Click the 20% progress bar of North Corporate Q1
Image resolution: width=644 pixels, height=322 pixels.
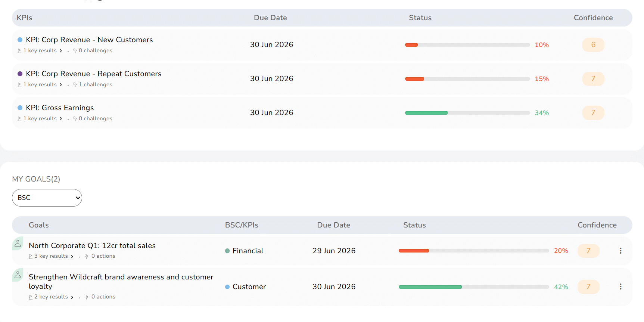[474, 251]
